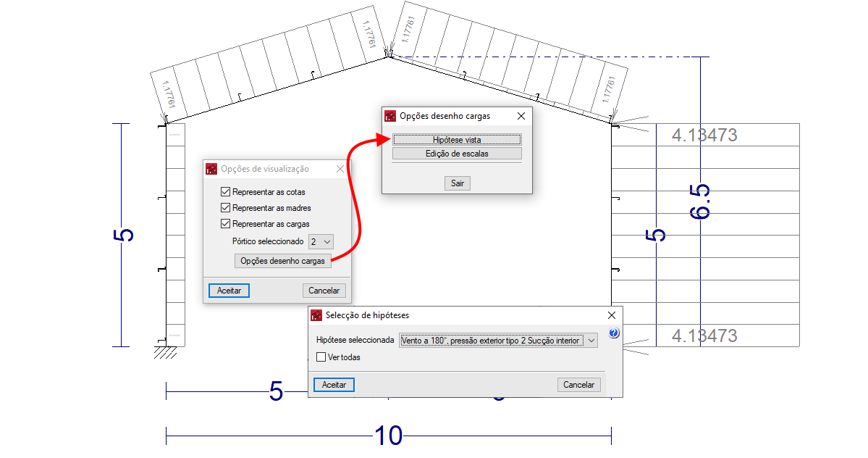Close the Selecção de hipóteses dialog
Screen dimensions: 868x458
point(612,315)
